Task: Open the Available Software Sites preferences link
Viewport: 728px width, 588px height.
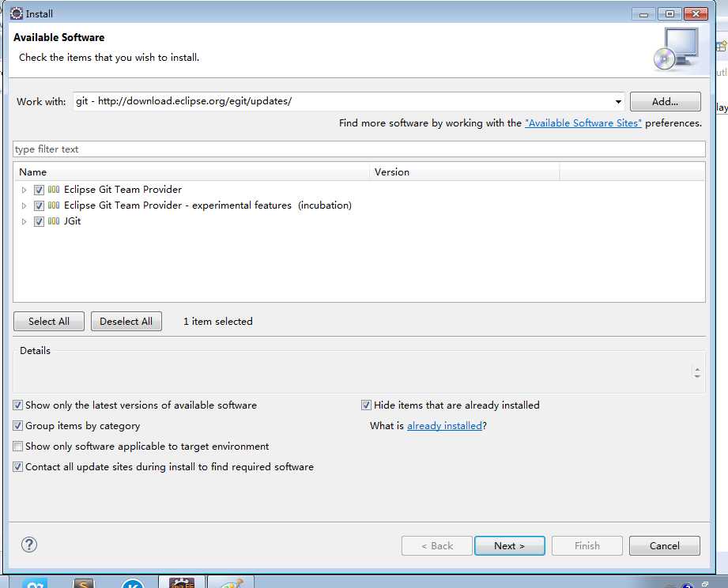Action: point(583,123)
